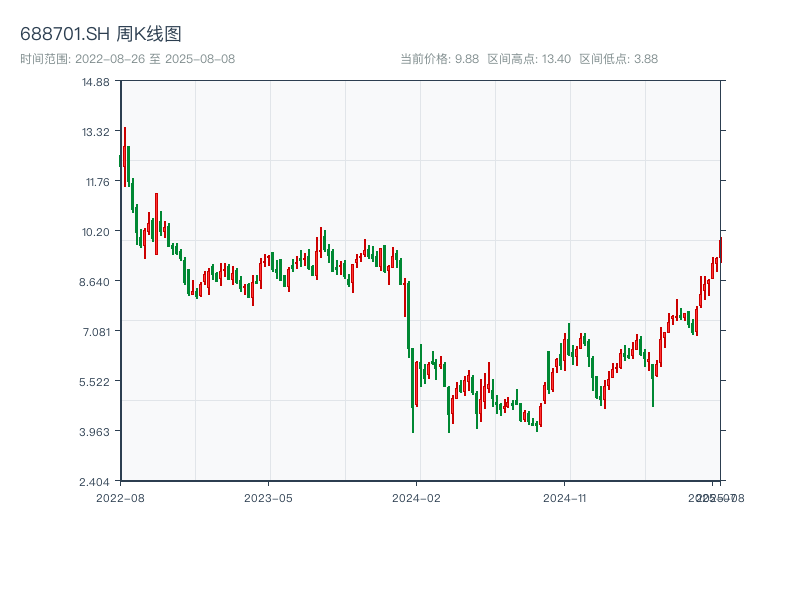Click the 2022-08 x-axis date label
The height and width of the screenshot is (600, 800).
120,497
